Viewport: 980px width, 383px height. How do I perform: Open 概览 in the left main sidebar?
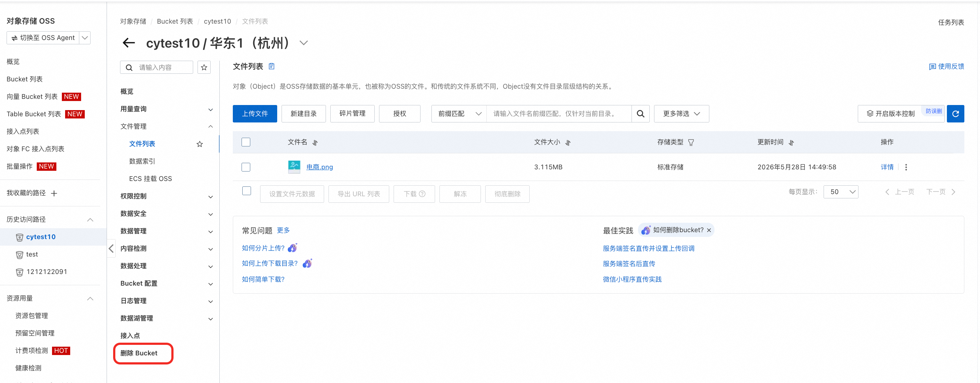tap(13, 61)
